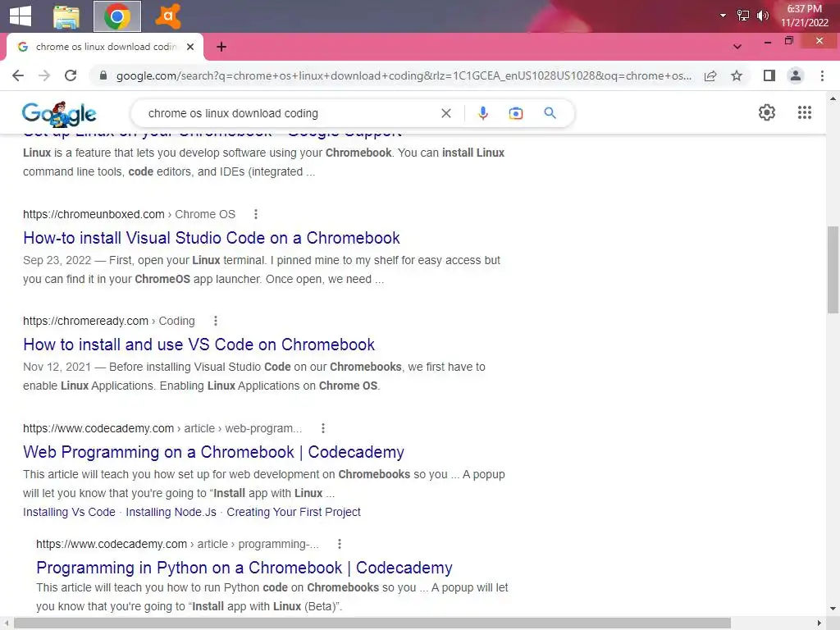
Task: Open options for the chromeunboxed.com result
Action: pyautogui.click(x=256, y=214)
